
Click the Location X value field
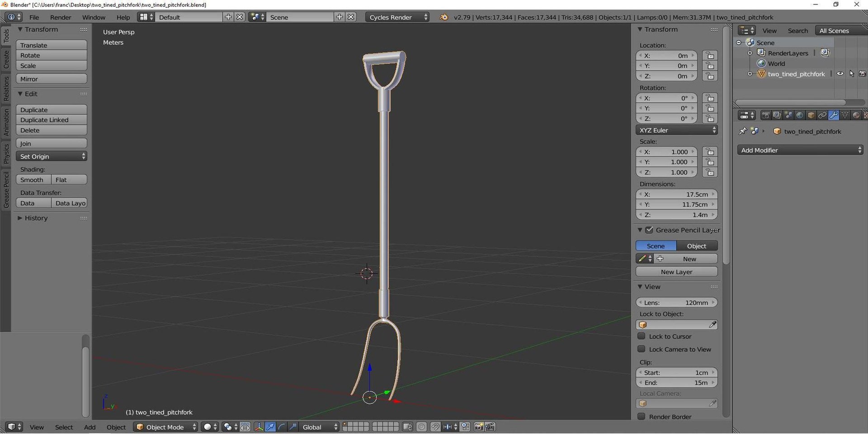tap(667, 56)
